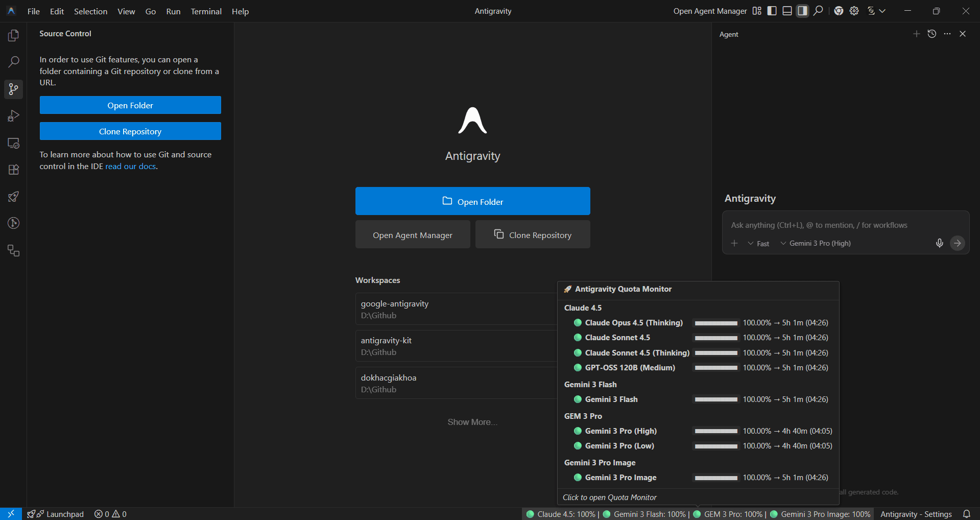Image resolution: width=980 pixels, height=520 pixels.
Task: Click the Gemini 3 Flash quota progress bar
Action: pos(716,399)
